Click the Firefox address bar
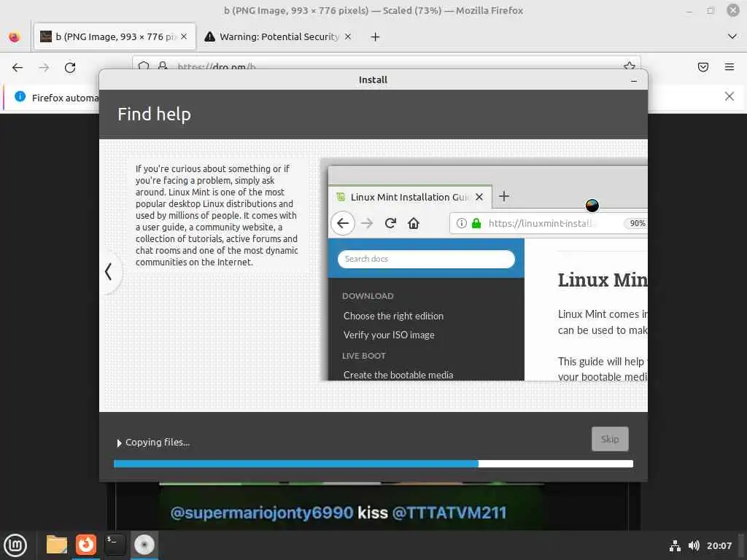747x560 pixels. point(386,66)
